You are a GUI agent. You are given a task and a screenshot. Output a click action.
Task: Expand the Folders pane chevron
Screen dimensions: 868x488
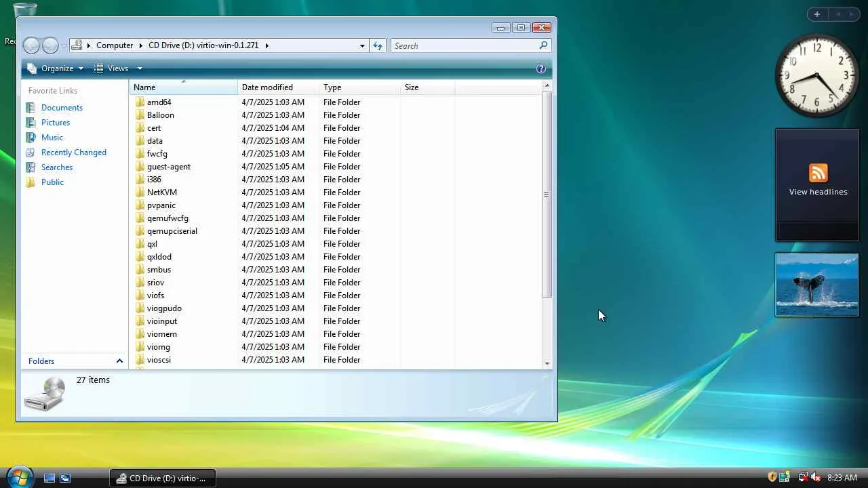119,361
